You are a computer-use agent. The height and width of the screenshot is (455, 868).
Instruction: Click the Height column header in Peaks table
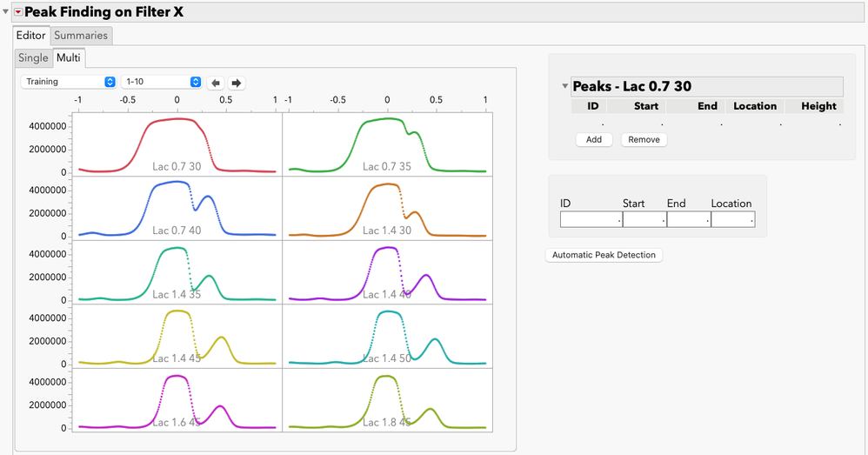click(811, 106)
